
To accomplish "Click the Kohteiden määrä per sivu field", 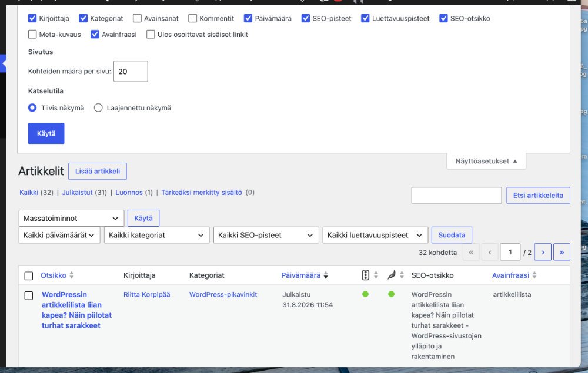I will coord(131,71).
